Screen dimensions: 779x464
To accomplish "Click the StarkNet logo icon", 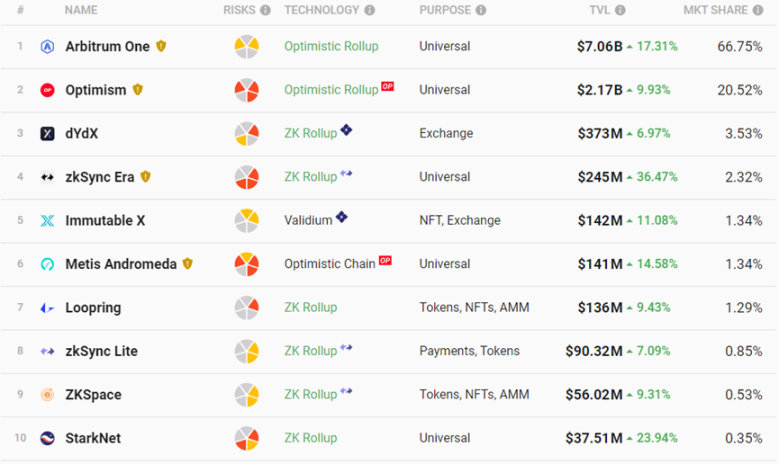I will [x=47, y=438].
